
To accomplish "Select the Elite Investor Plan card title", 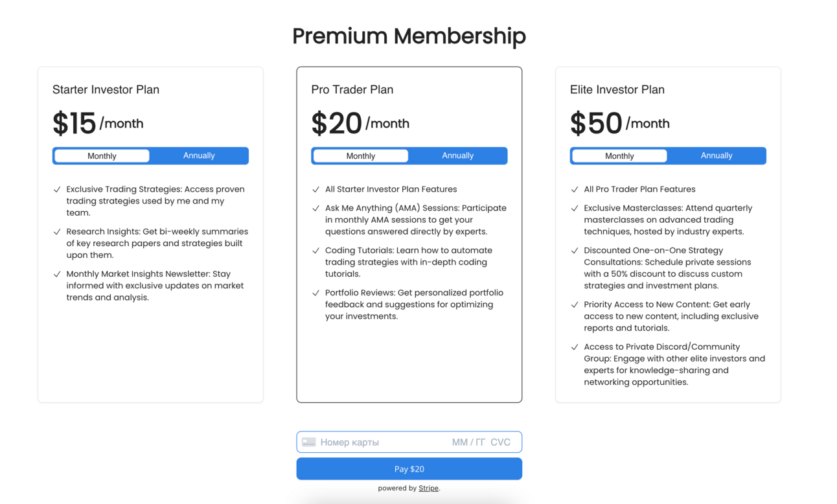I will [x=617, y=89].
